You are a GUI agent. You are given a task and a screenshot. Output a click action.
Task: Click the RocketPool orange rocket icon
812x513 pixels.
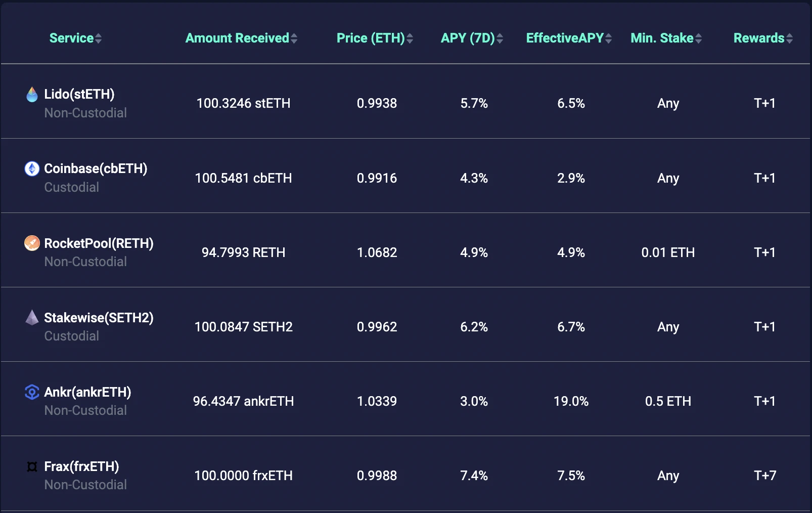tap(32, 243)
